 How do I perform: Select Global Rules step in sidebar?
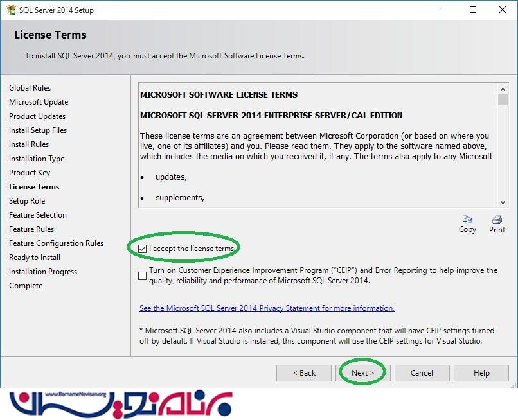[30, 88]
